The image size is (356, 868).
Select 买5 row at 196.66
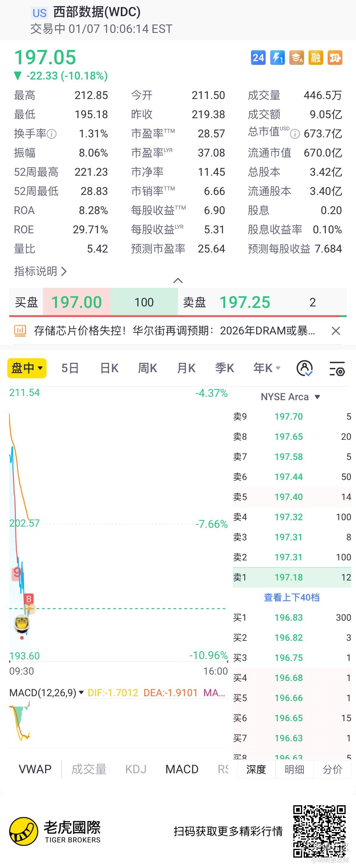(292, 698)
